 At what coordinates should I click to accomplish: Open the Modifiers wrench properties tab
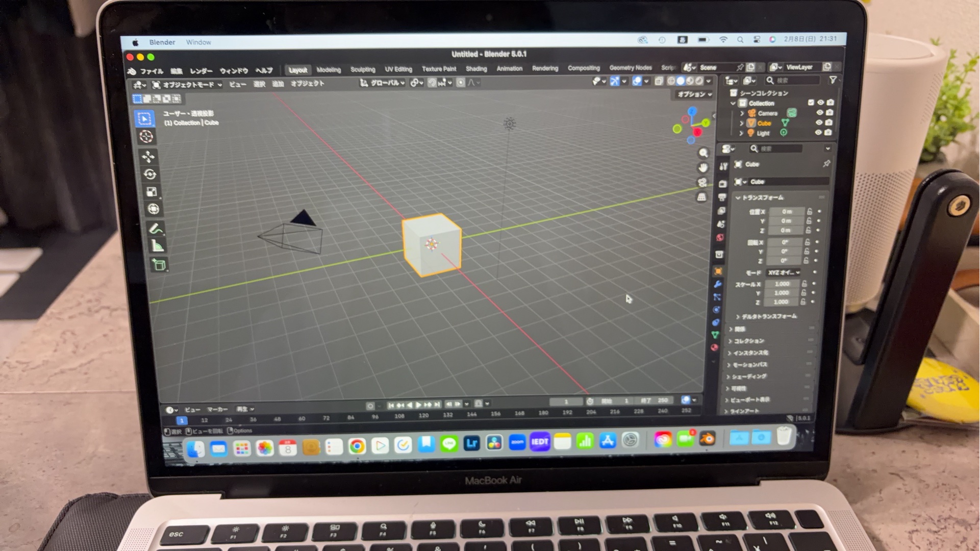718,284
